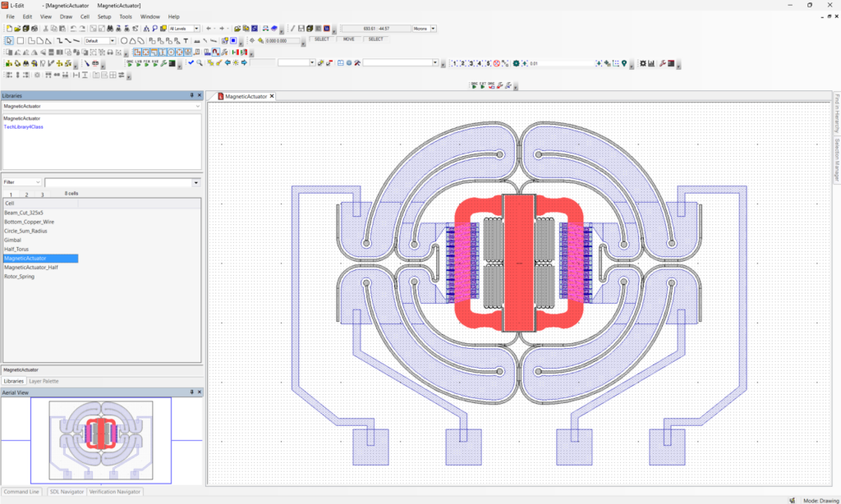This screenshot has width=841, height=504.
Task: Select the Wire drawing tool
Action: 59,39
